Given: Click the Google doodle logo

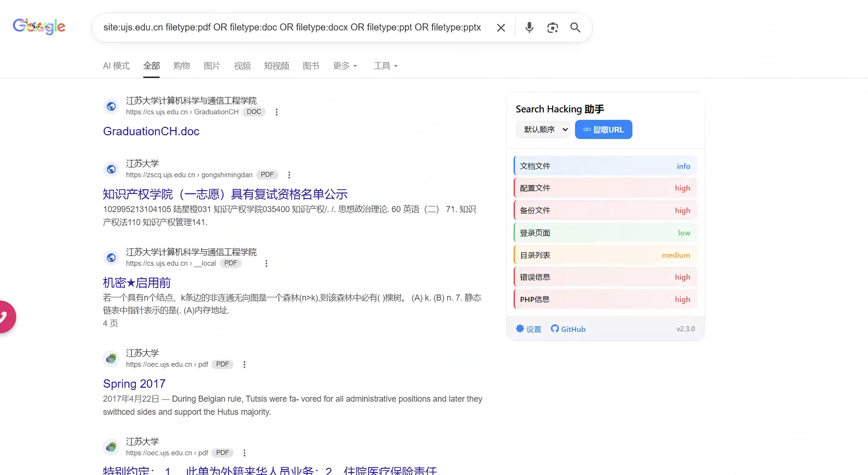Looking at the screenshot, I should [39, 26].
